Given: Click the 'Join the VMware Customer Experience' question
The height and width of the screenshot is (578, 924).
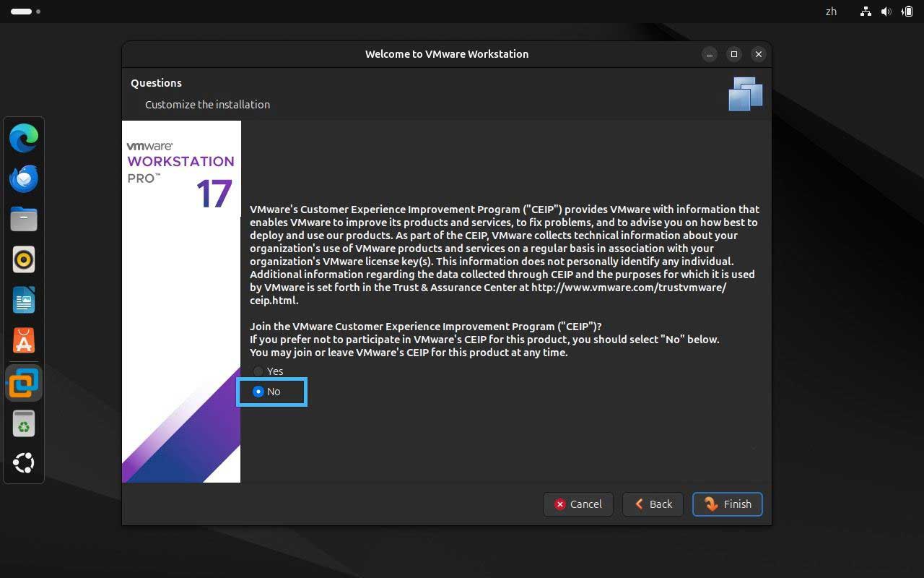Looking at the screenshot, I should click(426, 327).
